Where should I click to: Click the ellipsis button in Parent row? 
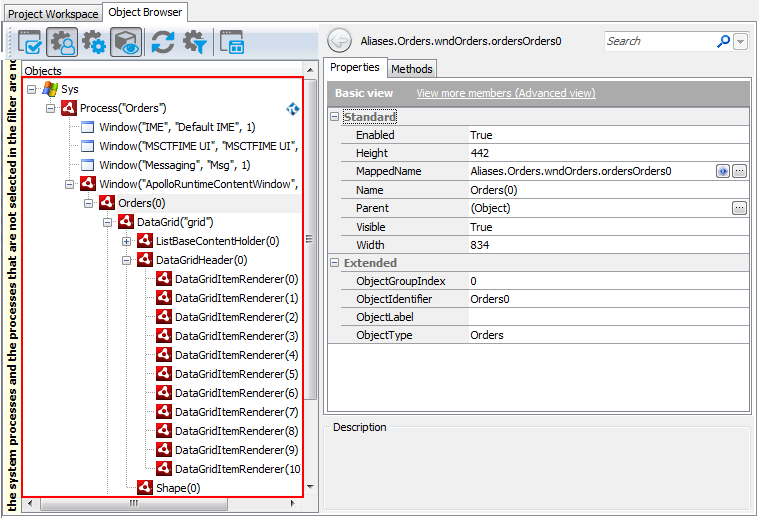739,208
